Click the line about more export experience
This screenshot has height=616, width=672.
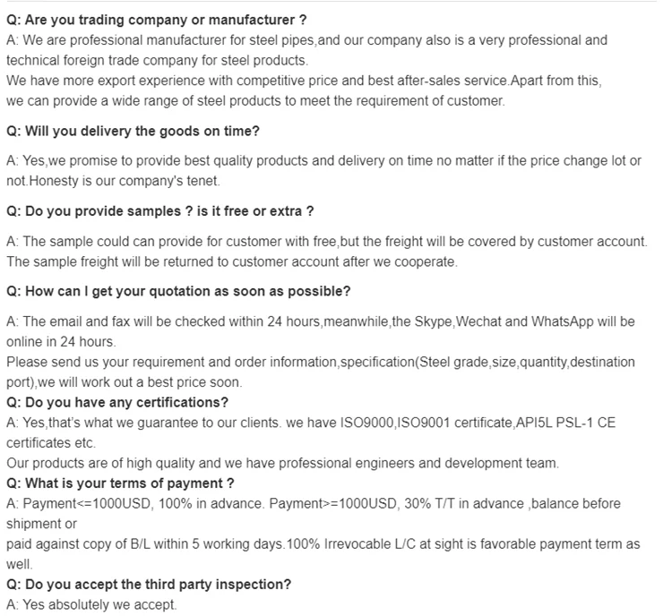304,81
